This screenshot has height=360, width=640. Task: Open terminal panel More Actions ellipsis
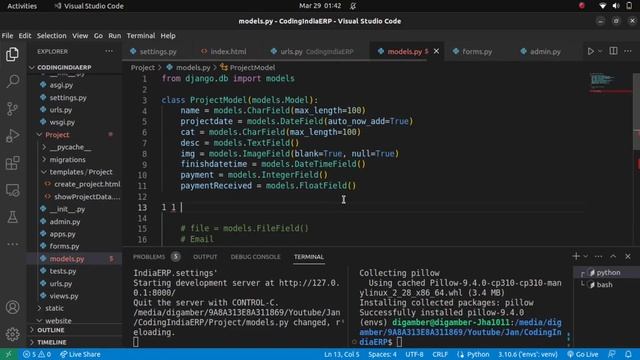(x=598, y=256)
